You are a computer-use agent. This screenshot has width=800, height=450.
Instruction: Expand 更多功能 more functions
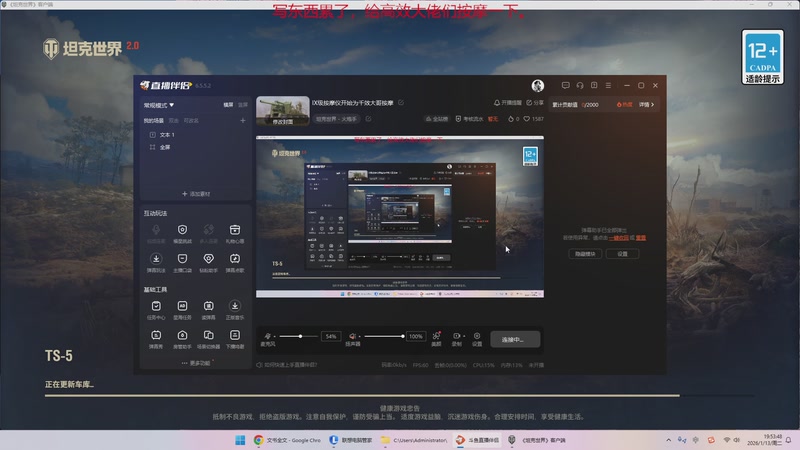click(196, 363)
